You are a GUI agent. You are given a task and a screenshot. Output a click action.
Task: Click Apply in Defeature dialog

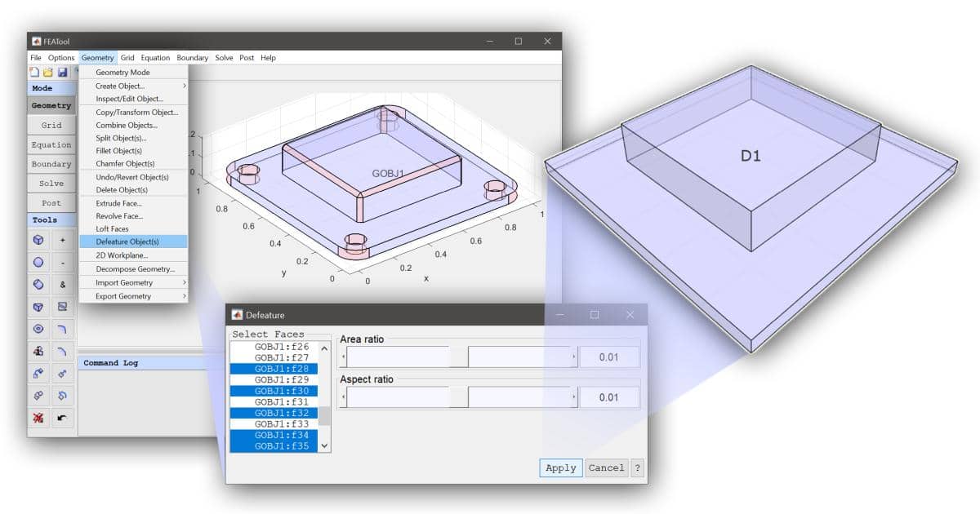click(x=561, y=468)
